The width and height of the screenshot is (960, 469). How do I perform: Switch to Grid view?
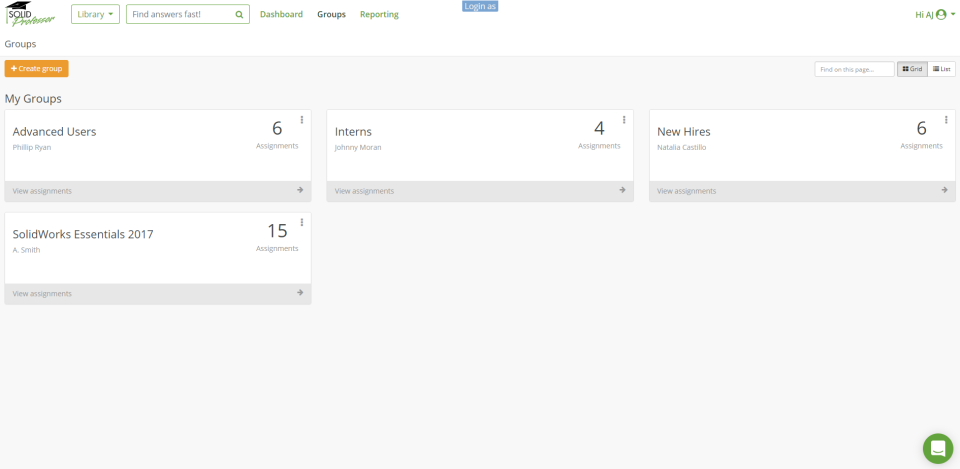(912, 69)
